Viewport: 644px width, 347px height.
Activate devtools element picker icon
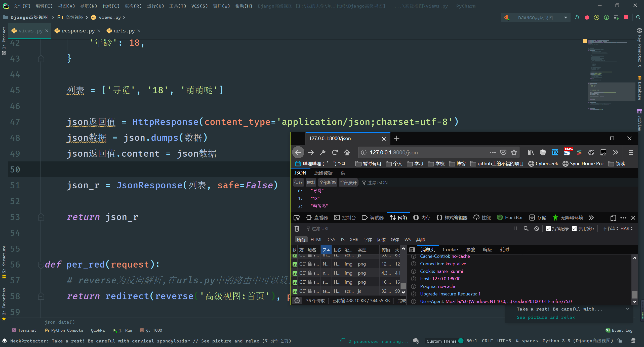297,218
